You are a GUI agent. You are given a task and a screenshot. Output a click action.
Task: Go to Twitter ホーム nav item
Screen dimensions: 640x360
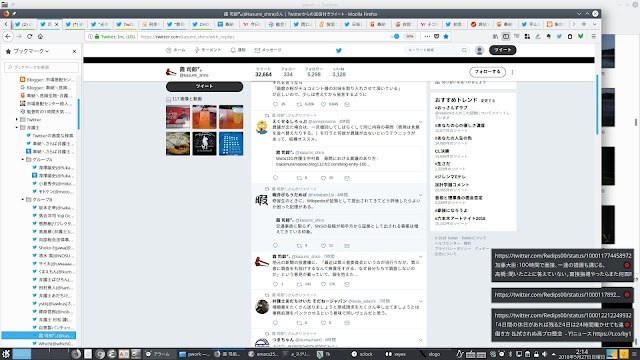pos(176,50)
